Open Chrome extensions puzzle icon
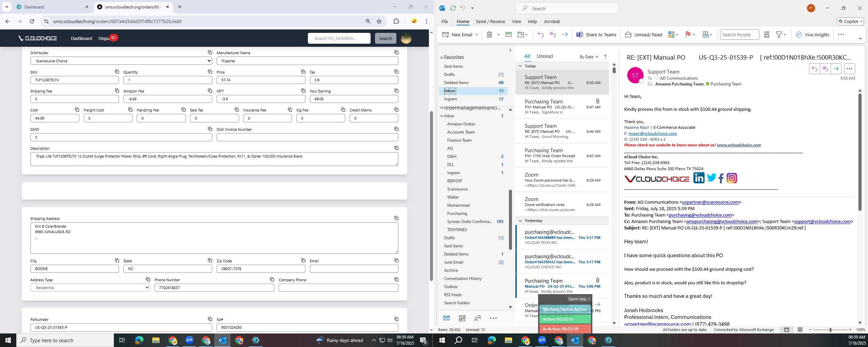 (396, 21)
